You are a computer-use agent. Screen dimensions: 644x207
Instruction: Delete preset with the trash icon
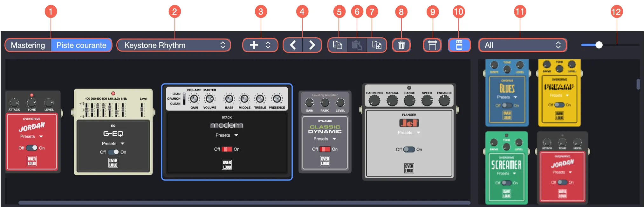[x=401, y=45]
